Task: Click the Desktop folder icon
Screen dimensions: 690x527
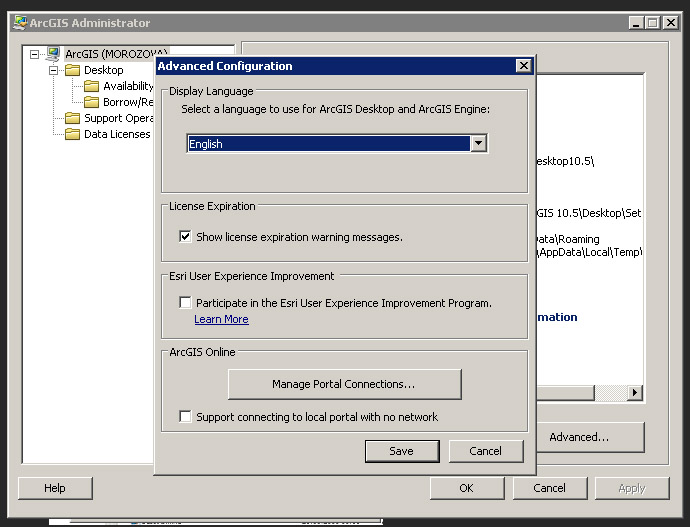Action: [x=72, y=70]
